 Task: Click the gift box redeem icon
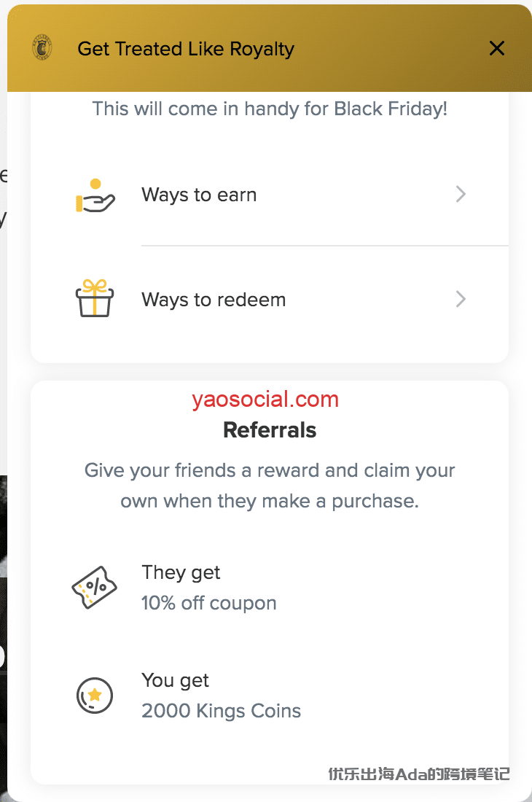95,299
